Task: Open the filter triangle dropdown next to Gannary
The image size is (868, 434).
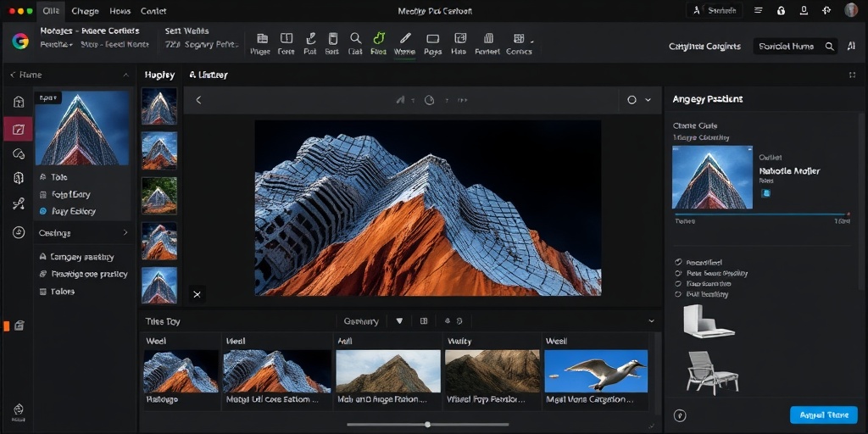Action: (400, 321)
